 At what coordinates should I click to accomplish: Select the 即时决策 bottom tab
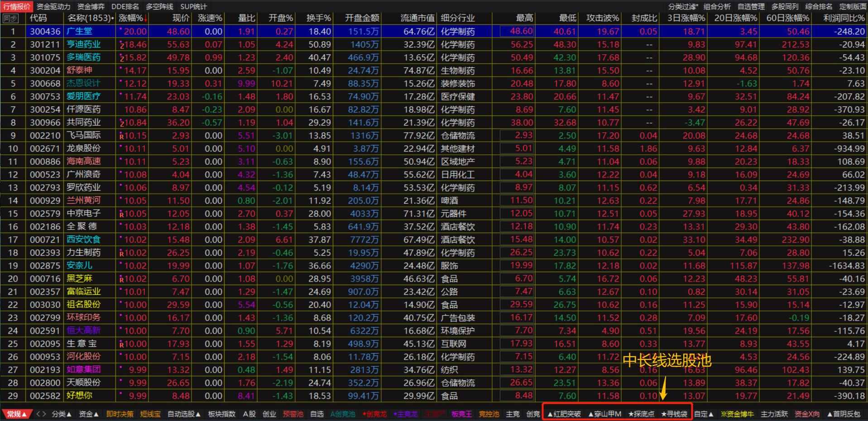[x=120, y=414]
